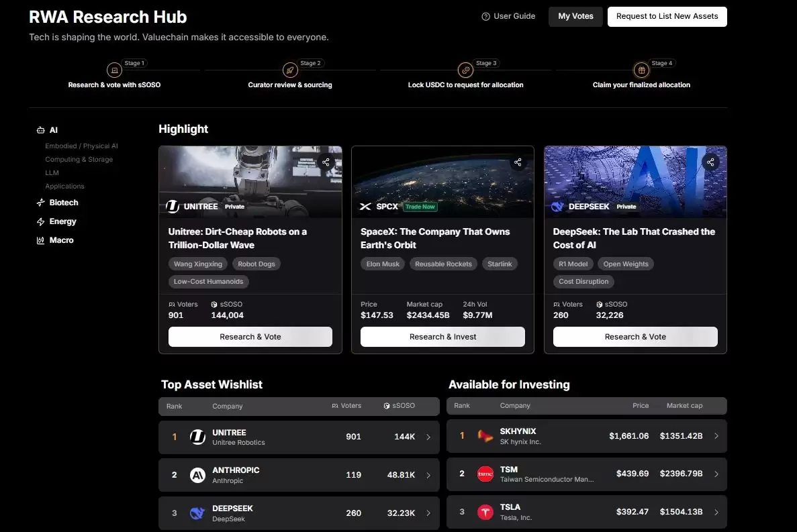Expand the UNITREE wishlist row chevron
The height and width of the screenshot is (532, 797).
tap(428, 437)
